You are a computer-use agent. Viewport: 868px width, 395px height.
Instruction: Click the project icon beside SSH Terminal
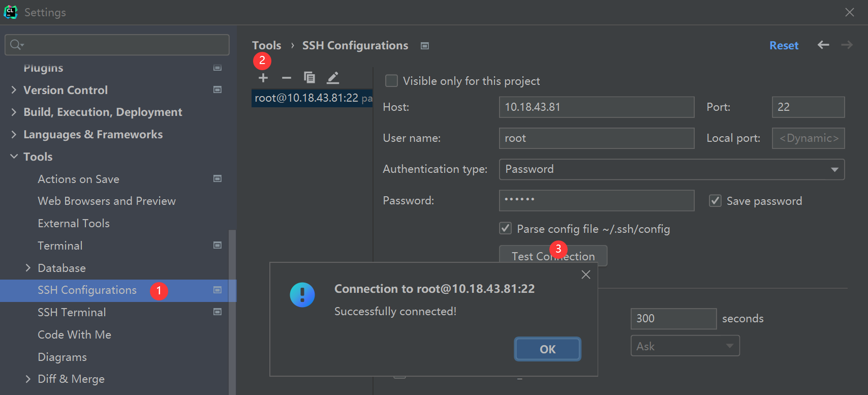(218, 312)
